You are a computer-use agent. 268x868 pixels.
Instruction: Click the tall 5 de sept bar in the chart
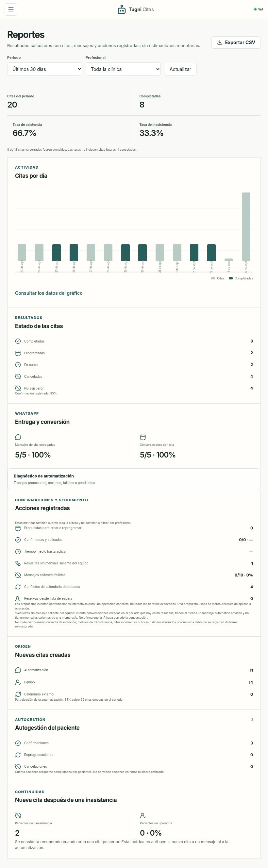(x=246, y=226)
